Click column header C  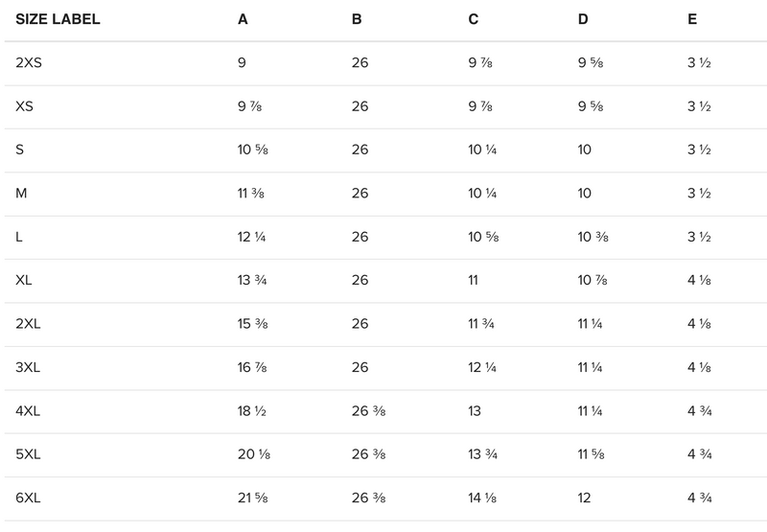[474, 19]
